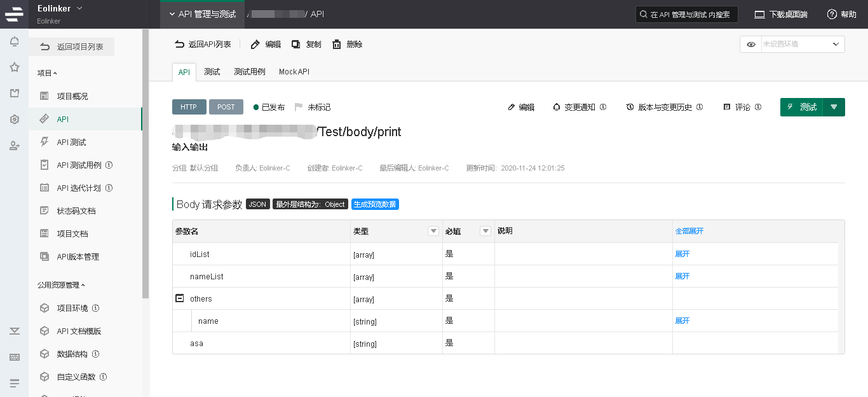Open settings gear icon in left rail
Viewport: 868px width, 397px height.
click(x=14, y=120)
